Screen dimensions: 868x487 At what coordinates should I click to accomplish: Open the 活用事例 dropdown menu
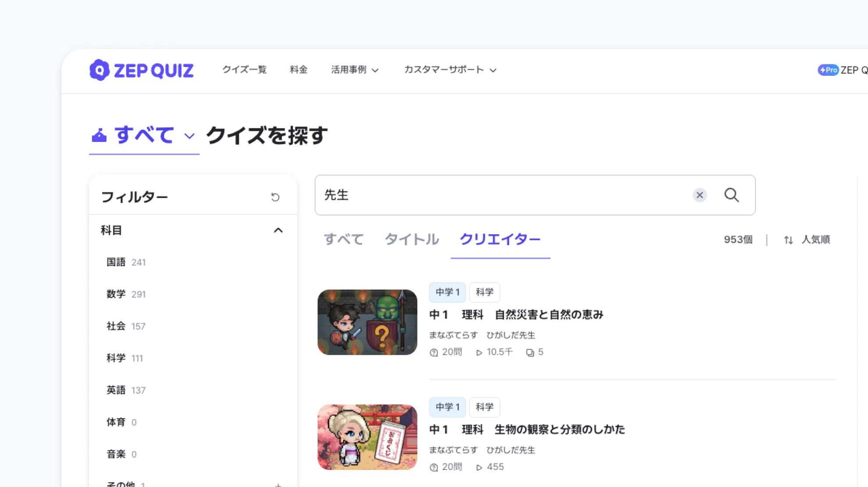point(354,70)
